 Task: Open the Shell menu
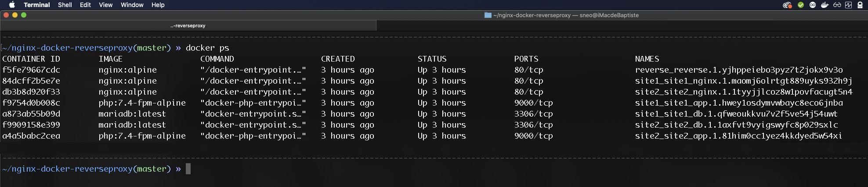pyautogui.click(x=65, y=5)
